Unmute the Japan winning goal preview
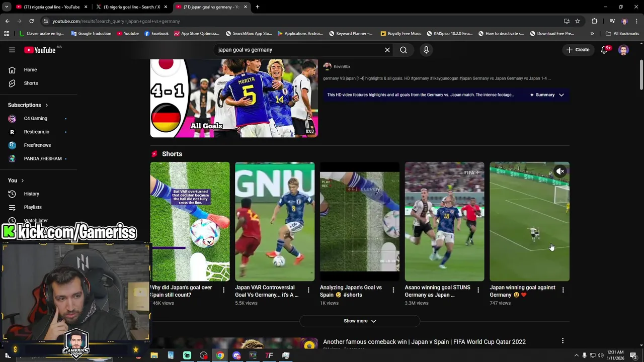The height and width of the screenshot is (362, 644). (x=560, y=171)
